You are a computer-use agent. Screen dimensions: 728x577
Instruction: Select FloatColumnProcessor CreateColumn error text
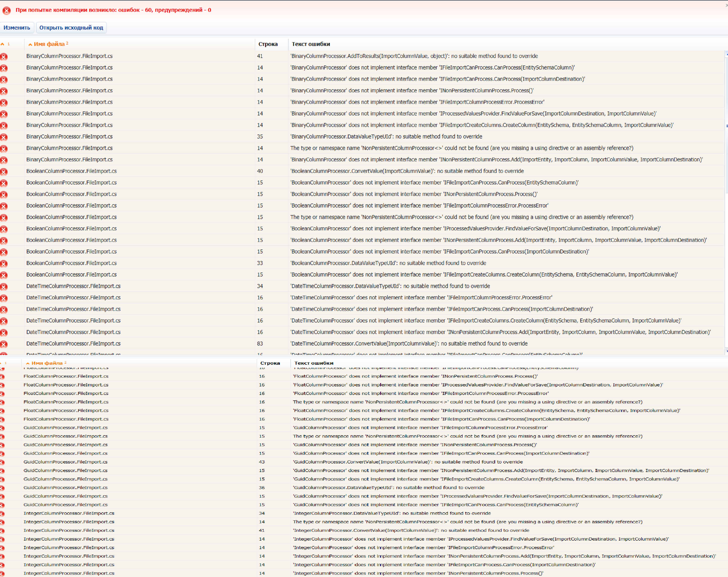pyautogui.click(x=486, y=410)
